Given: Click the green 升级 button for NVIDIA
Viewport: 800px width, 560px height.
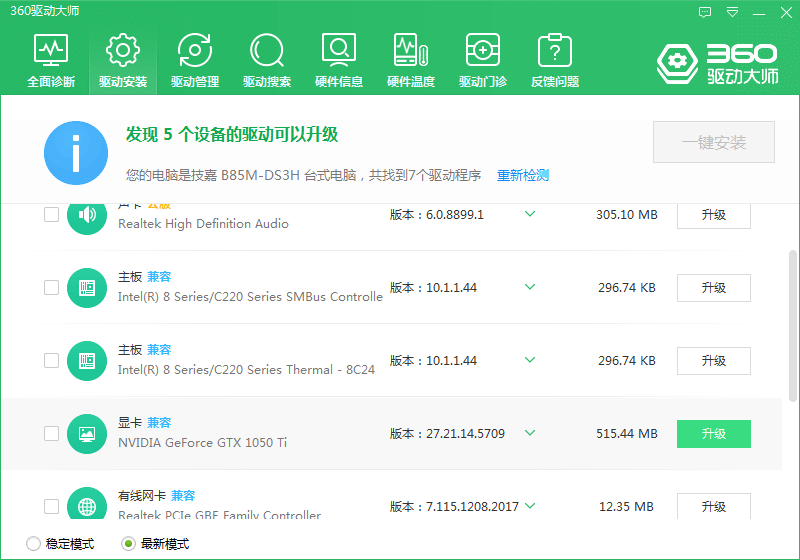Looking at the screenshot, I should point(713,433).
